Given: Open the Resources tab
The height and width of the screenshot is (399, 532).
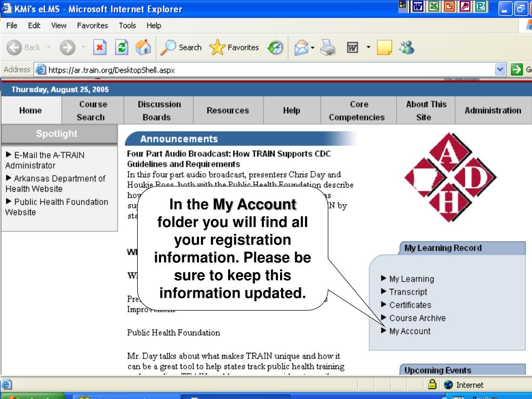Looking at the screenshot, I should pos(228,110).
